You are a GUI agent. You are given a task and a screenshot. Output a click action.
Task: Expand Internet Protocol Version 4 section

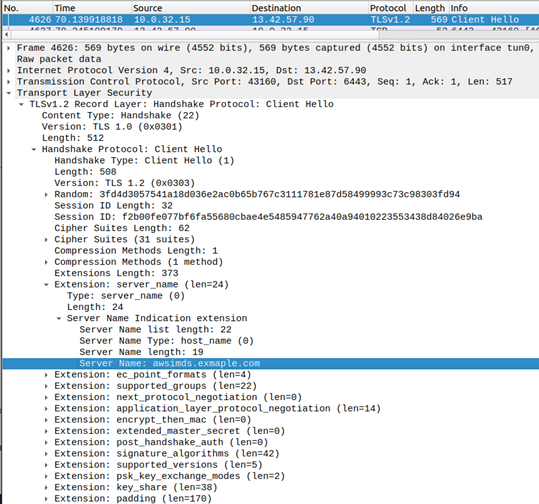click(9, 70)
